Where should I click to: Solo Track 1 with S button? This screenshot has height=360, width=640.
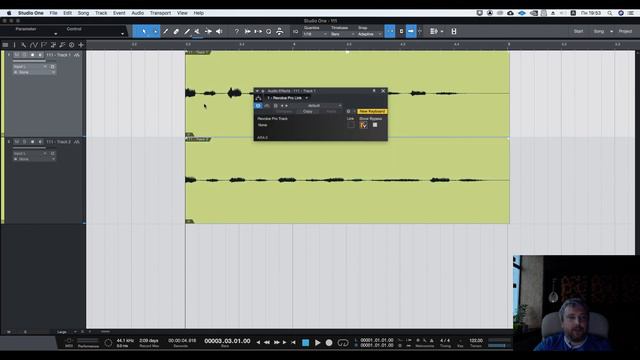click(24, 55)
